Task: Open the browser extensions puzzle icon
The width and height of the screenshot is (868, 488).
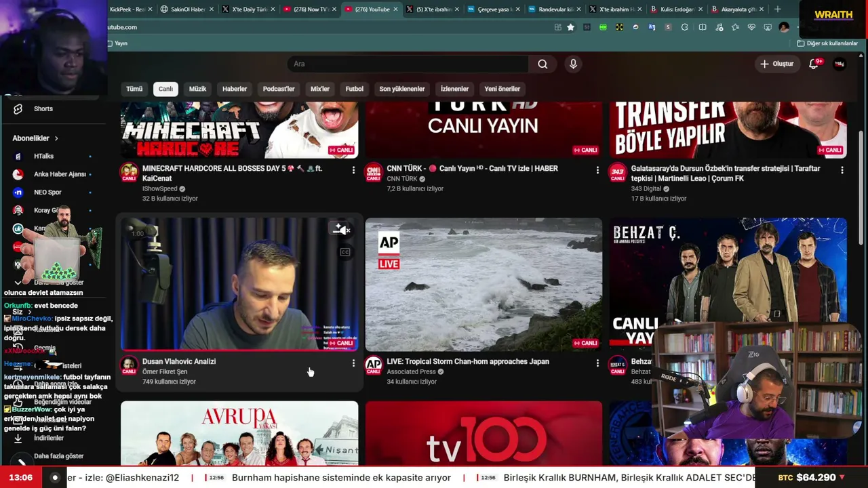Action: [x=684, y=27]
